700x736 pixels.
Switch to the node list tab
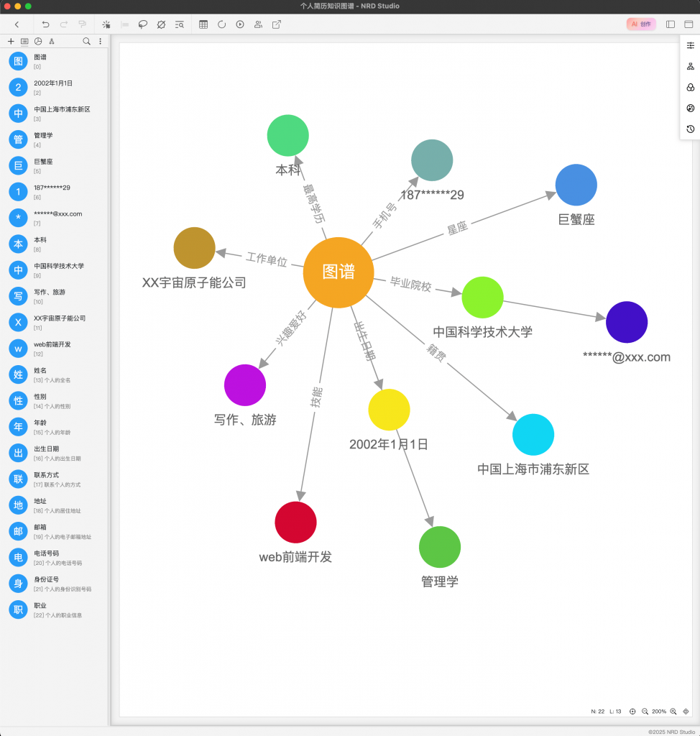point(24,42)
